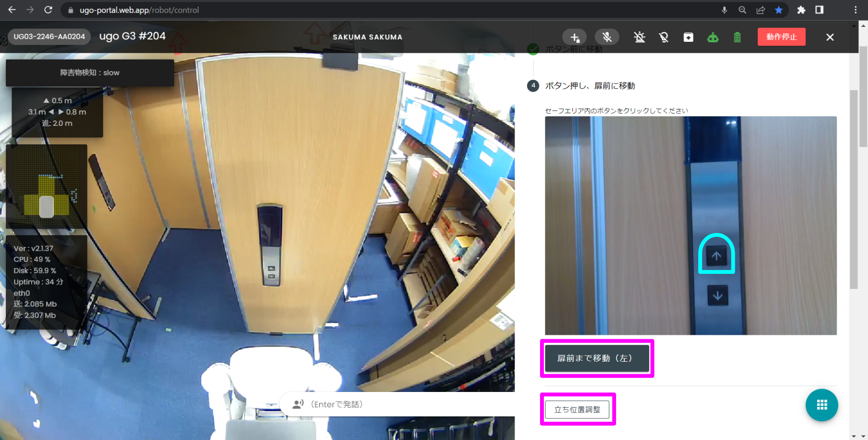Screen dimensions: 868x440
Task: Open the Chrome three-dot menu
Action: coord(855,10)
